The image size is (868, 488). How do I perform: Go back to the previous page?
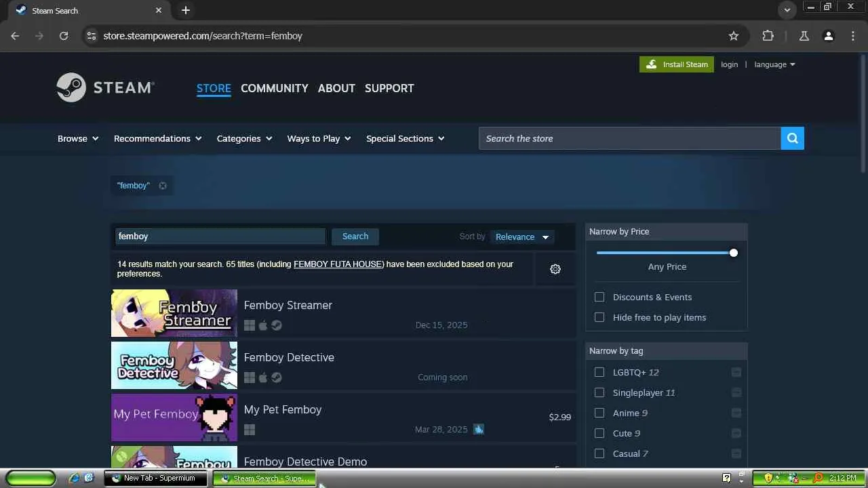[15, 36]
